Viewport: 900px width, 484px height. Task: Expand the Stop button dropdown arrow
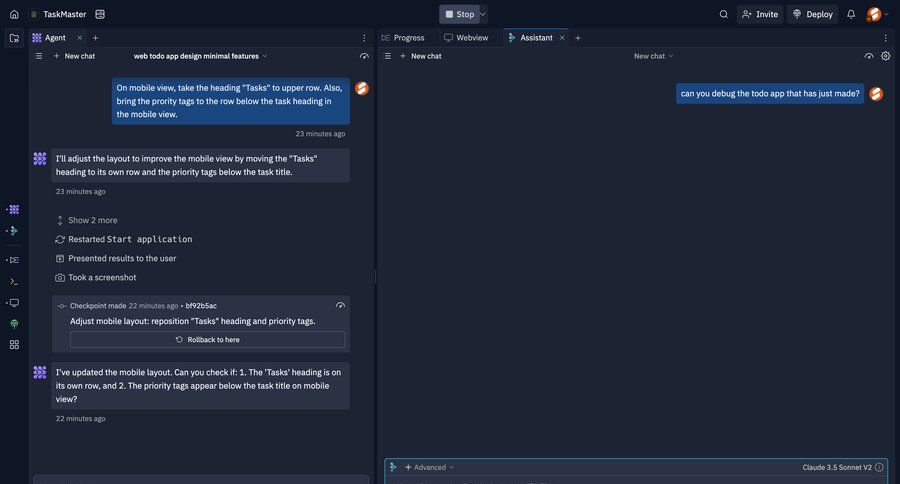(483, 14)
